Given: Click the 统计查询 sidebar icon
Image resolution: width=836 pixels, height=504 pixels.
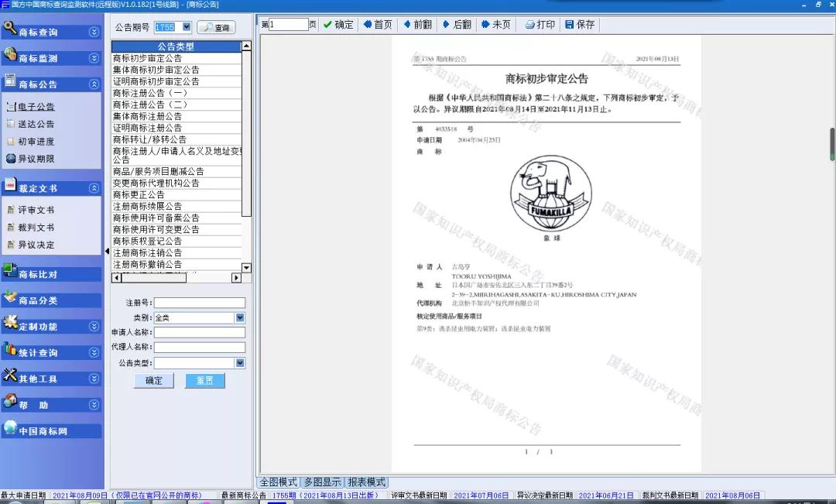Looking at the screenshot, I should 10,350.
